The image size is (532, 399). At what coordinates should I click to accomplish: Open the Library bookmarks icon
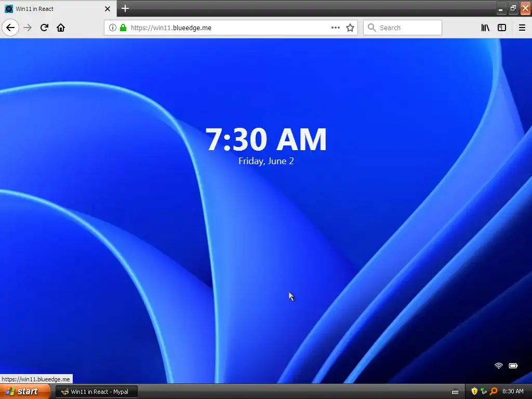[x=485, y=28]
